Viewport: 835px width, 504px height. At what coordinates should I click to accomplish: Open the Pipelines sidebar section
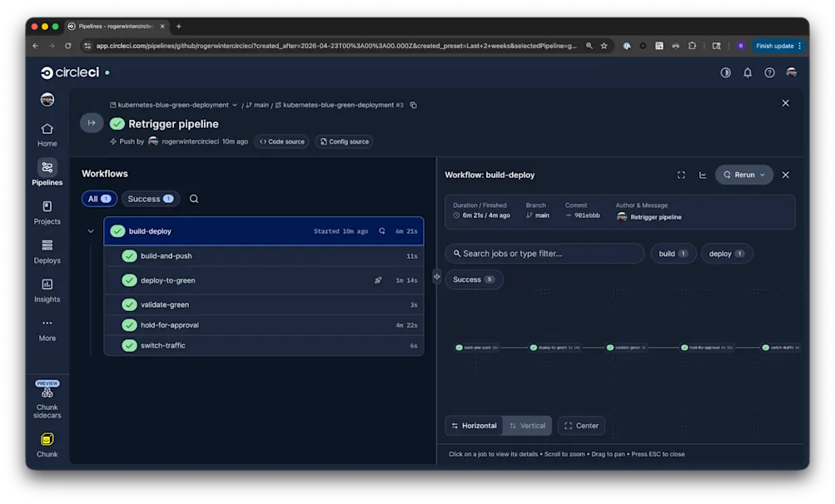point(47,173)
